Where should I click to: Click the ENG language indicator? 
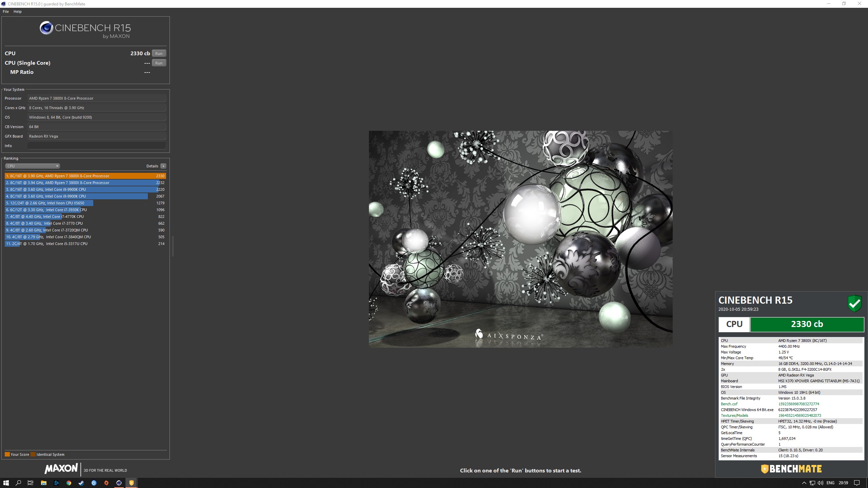[830, 483]
